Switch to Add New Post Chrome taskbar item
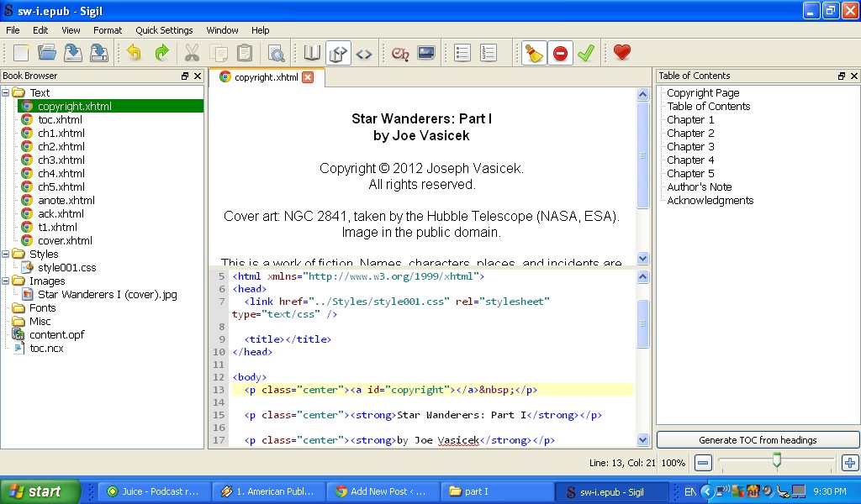 tap(383, 491)
